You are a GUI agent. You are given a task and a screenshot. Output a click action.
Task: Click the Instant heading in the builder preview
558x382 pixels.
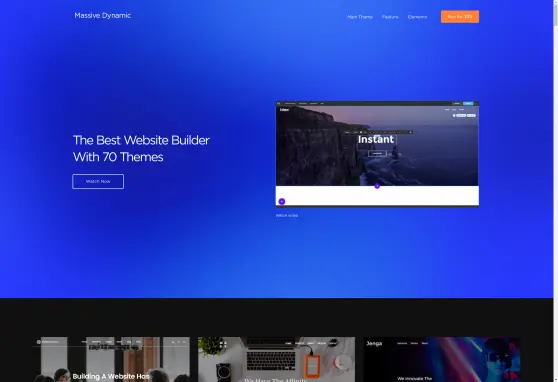376,139
